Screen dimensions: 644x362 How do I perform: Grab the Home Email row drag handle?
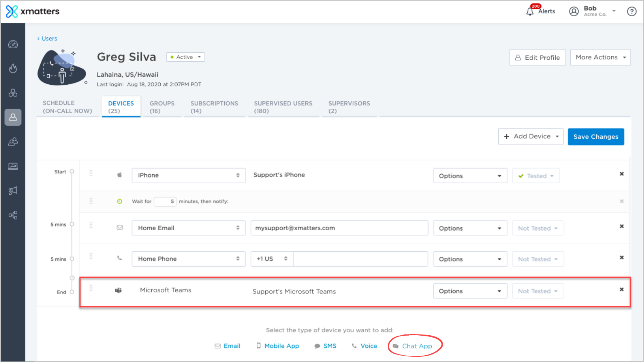pos(91,225)
